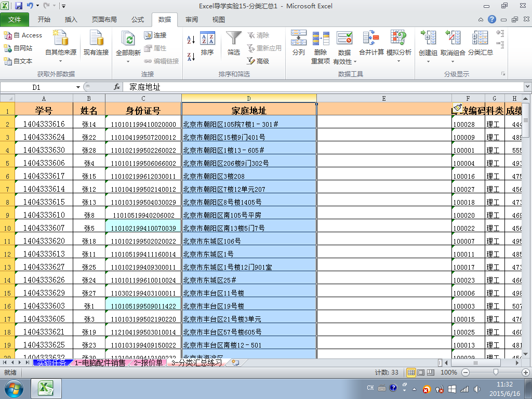Select column E header
532x399 pixels.
[x=384, y=98]
